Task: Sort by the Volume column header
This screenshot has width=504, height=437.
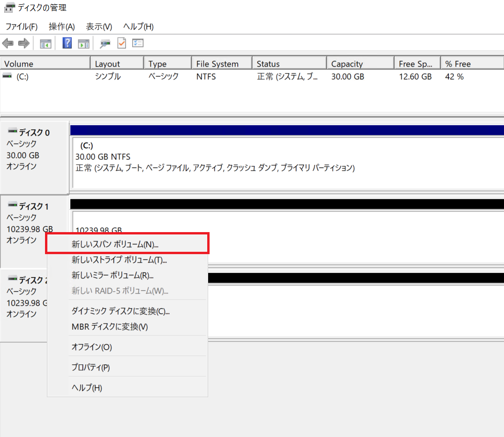Action: pyautogui.click(x=45, y=63)
